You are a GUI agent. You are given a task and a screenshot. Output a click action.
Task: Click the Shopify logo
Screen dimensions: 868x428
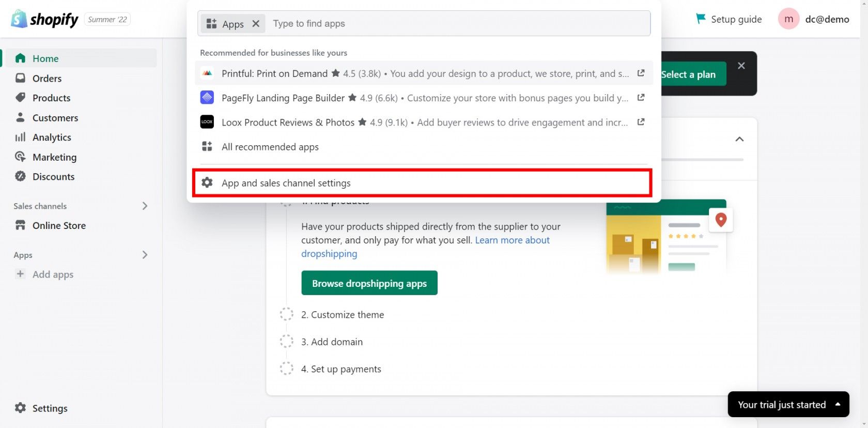pyautogui.click(x=44, y=19)
